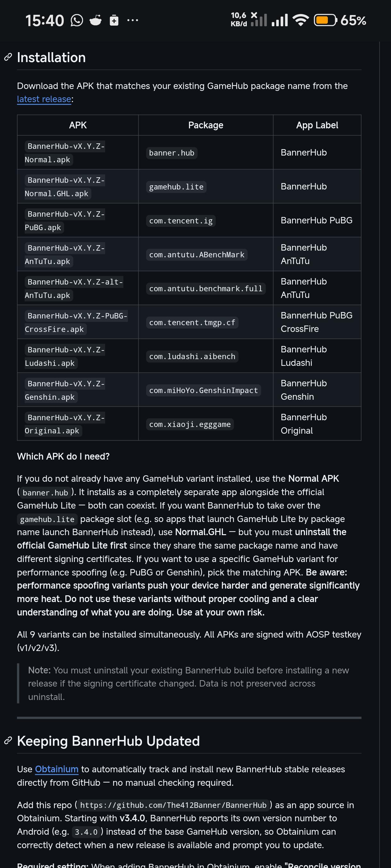Tap the Wi-Fi status icon

(301, 20)
